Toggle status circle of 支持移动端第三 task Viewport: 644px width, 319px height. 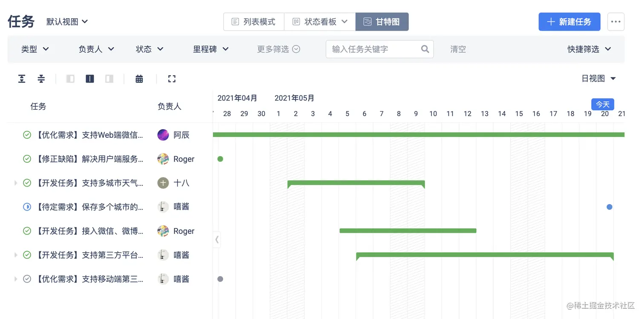[x=27, y=279]
